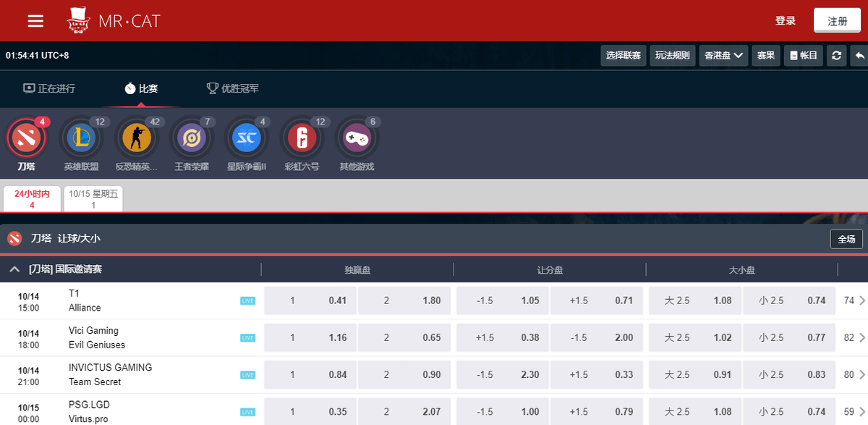Select the 24小时内 date tab
The width and height of the screenshot is (868, 425).
coord(32,199)
